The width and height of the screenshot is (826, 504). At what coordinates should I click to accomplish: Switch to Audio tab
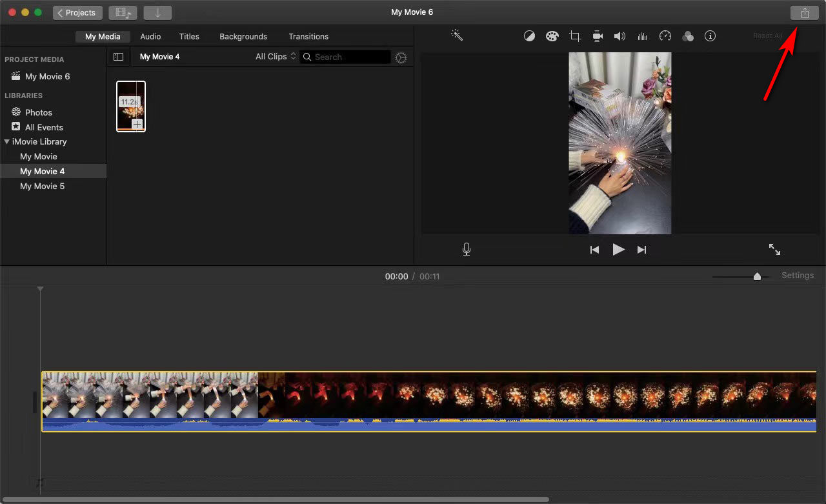click(x=150, y=37)
